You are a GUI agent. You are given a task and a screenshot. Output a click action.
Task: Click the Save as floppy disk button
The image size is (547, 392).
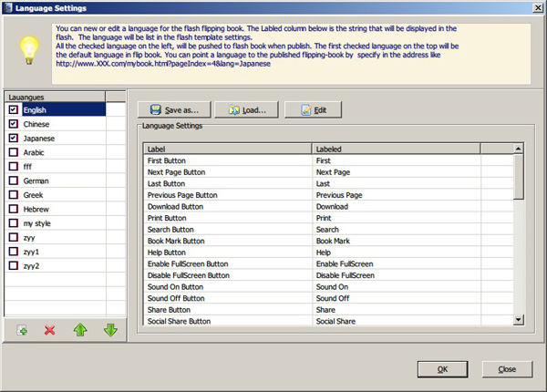coord(174,110)
